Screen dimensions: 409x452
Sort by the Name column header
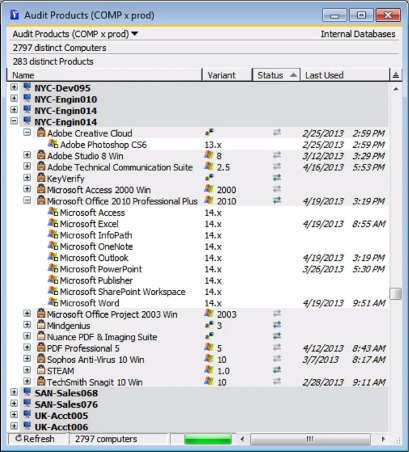[105, 75]
